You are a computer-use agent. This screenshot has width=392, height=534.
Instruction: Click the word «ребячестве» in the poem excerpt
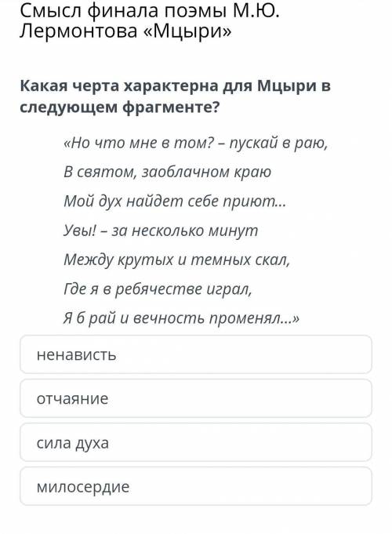point(158,289)
